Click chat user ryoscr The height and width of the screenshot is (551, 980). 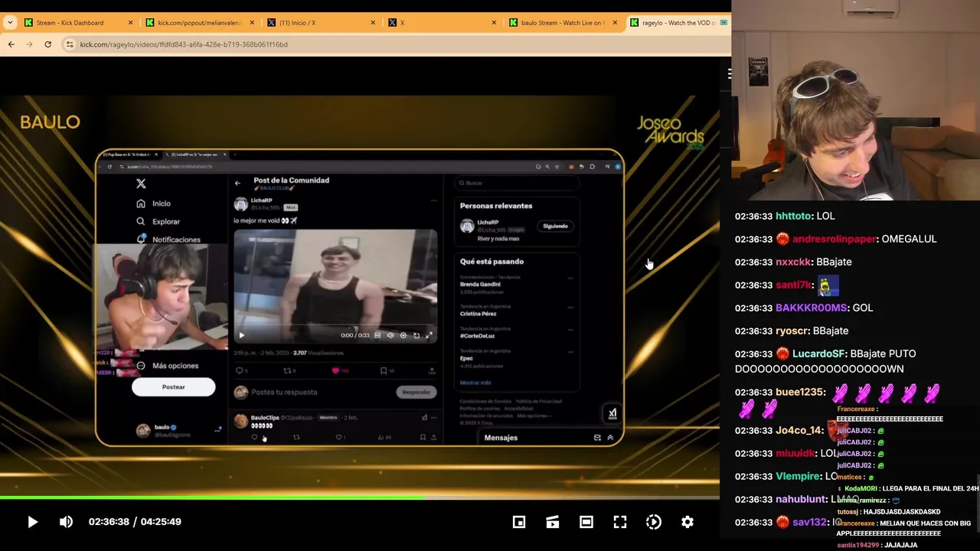[792, 331]
